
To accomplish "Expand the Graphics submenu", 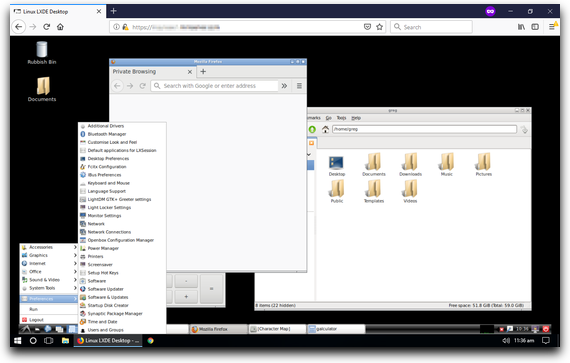I will (49, 255).
